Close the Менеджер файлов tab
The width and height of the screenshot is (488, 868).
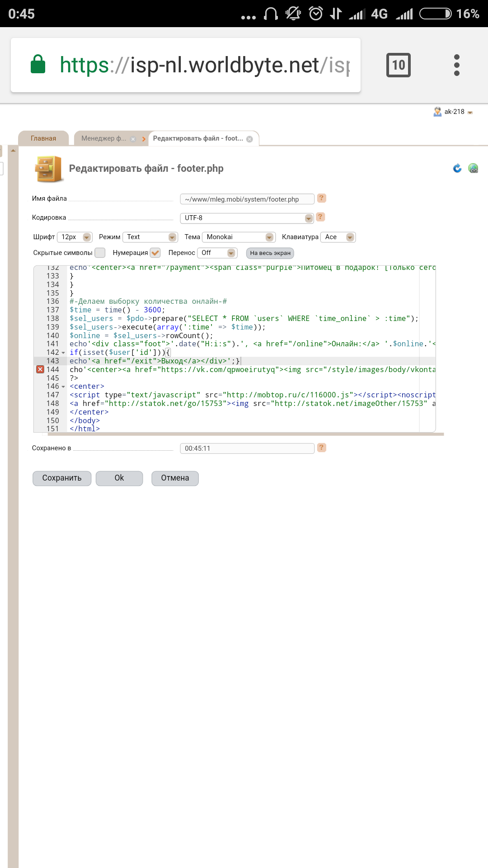[x=133, y=139]
